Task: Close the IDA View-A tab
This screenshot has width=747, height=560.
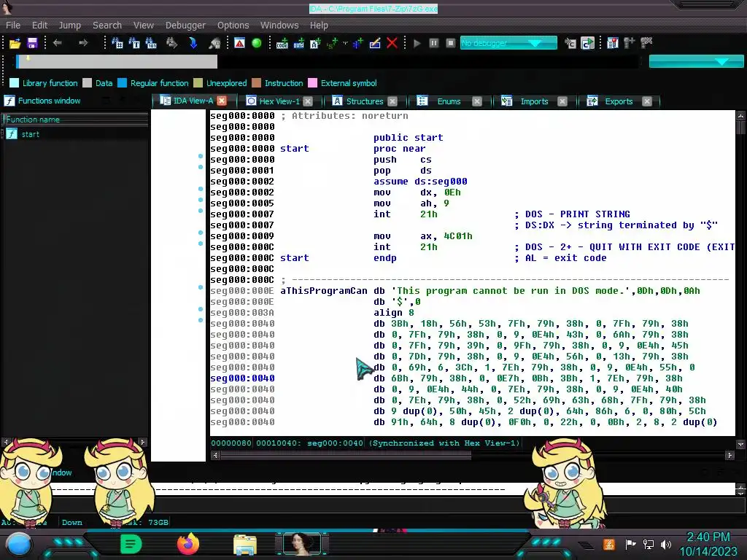Action: pos(222,101)
